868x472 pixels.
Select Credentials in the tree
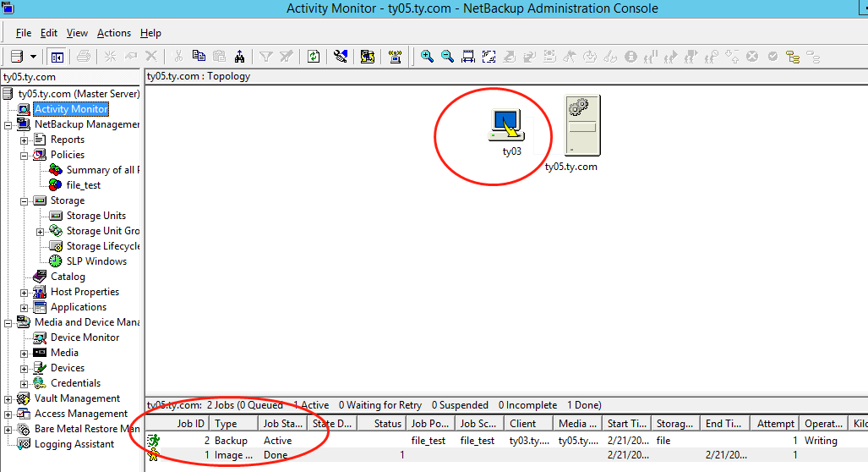75,383
